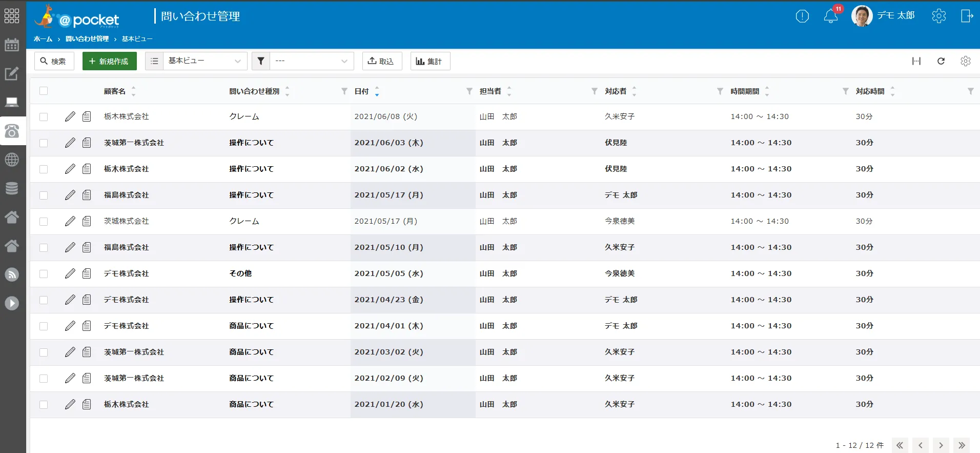Toggle the select-all header checkbox
980x453 pixels.
tap(44, 91)
